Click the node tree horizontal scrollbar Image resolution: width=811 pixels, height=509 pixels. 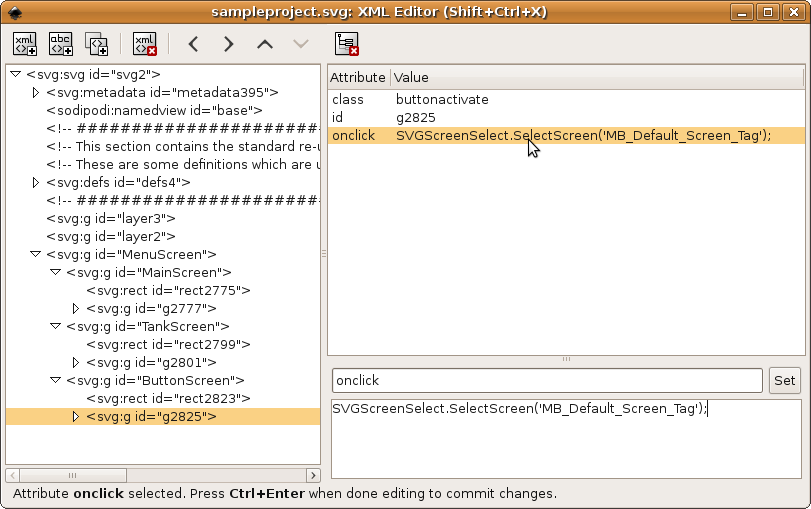tap(162, 474)
